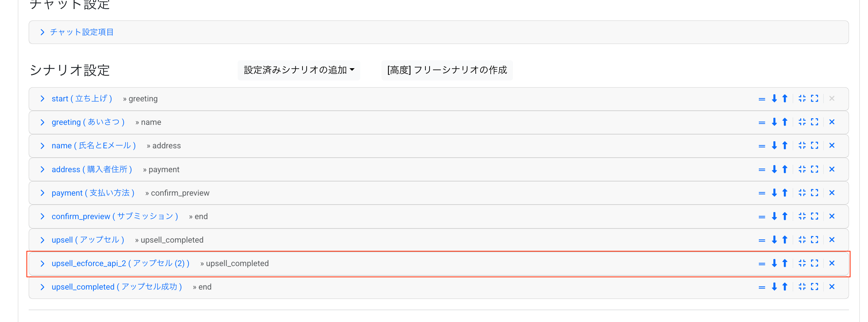Click the equals icon on the start row
Viewport: 868px width, 322px height.
pos(761,98)
